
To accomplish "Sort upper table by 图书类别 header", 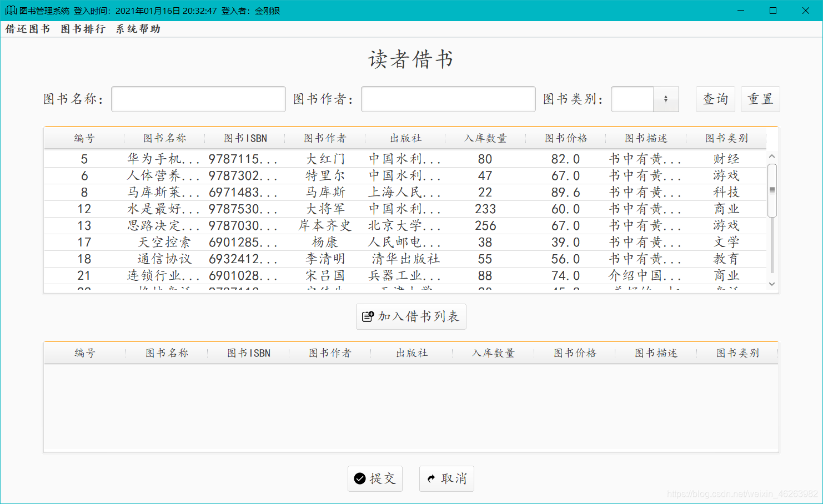I will [x=726, y=138].
